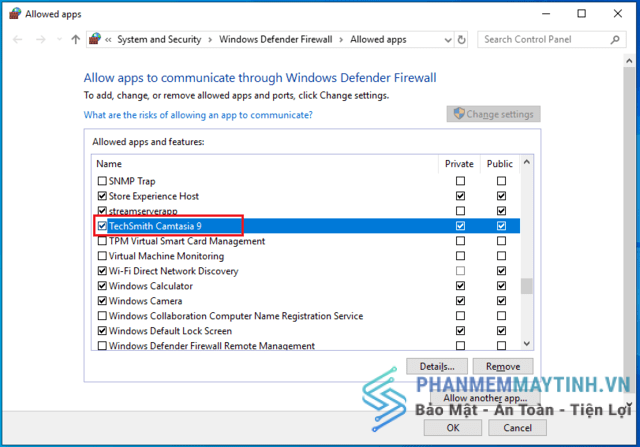Click the magnifier search icon
This screenshot has height=447, width=640.
[615, 40]
